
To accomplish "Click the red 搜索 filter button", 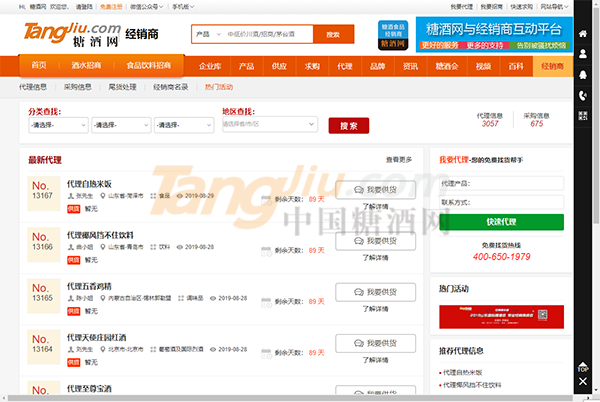I will (349, 125).
